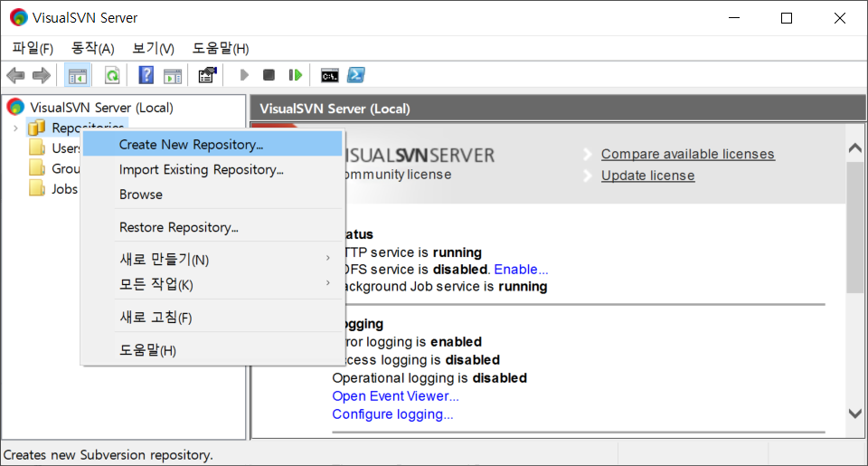
Task: Open the 동작(A) menu
Action: click(92, 48)
